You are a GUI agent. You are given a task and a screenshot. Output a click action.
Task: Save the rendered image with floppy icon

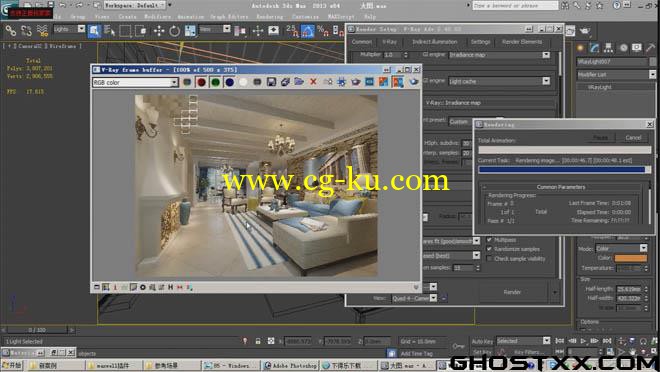tap(271, 82)
